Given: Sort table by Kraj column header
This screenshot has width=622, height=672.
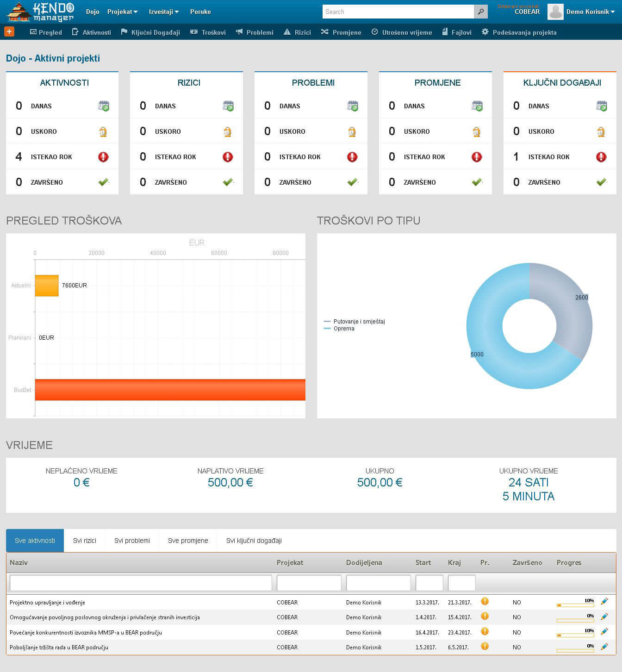Looking at the screenshot, I should coord(454,563).
